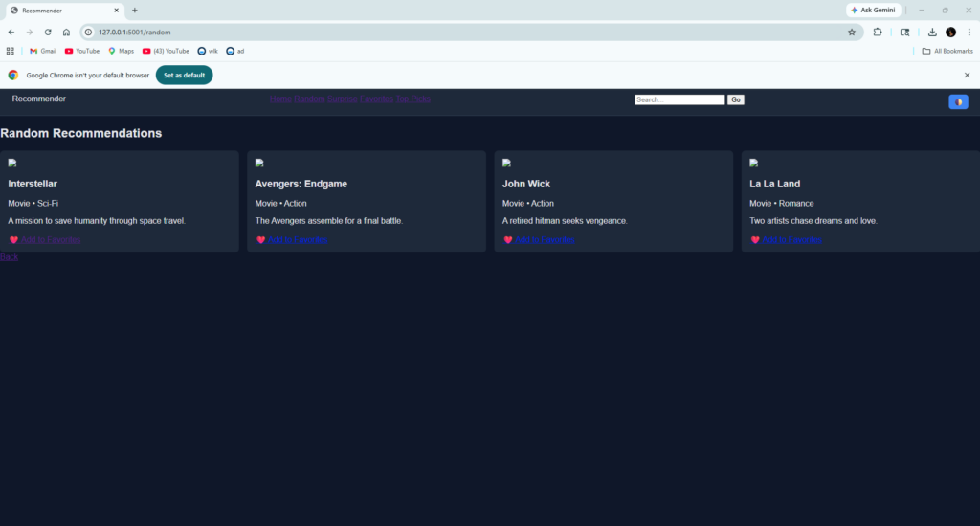Open the Extensions puzzle icon
Image resolution: width=980 pixels, height=526 pixels.
[878, 32]
